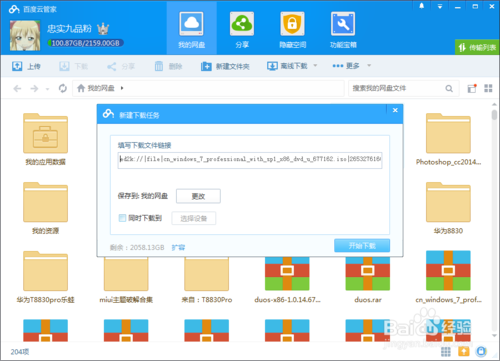Open the 功能宝箱 tab
500x361 pixels.
point(343,30)
